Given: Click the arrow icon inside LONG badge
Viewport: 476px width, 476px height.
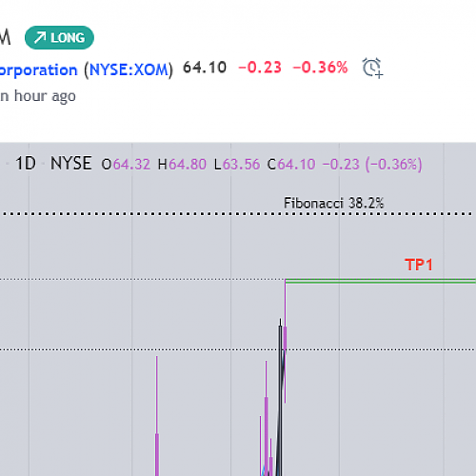Looking at the screenshot, I should [40, 38].
